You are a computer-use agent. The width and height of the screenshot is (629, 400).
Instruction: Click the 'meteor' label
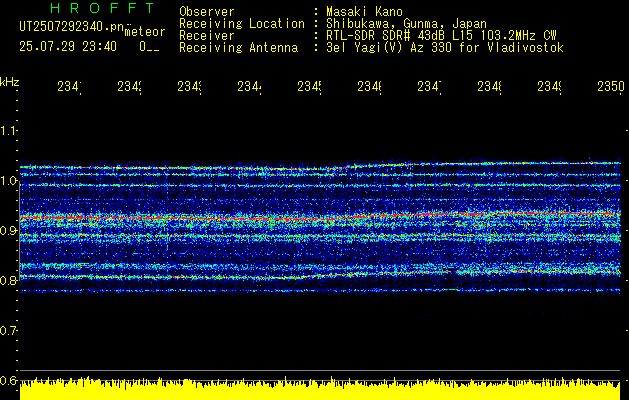(x=145, y=32)
